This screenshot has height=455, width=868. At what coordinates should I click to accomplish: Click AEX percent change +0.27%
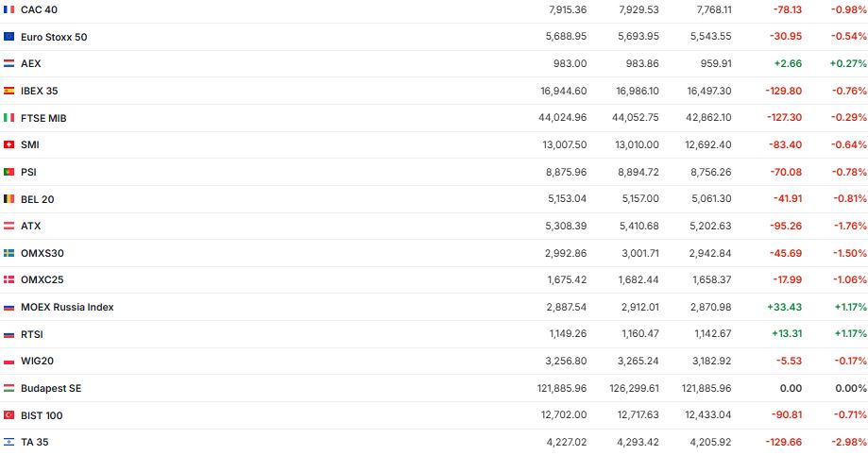coord(847,63)
